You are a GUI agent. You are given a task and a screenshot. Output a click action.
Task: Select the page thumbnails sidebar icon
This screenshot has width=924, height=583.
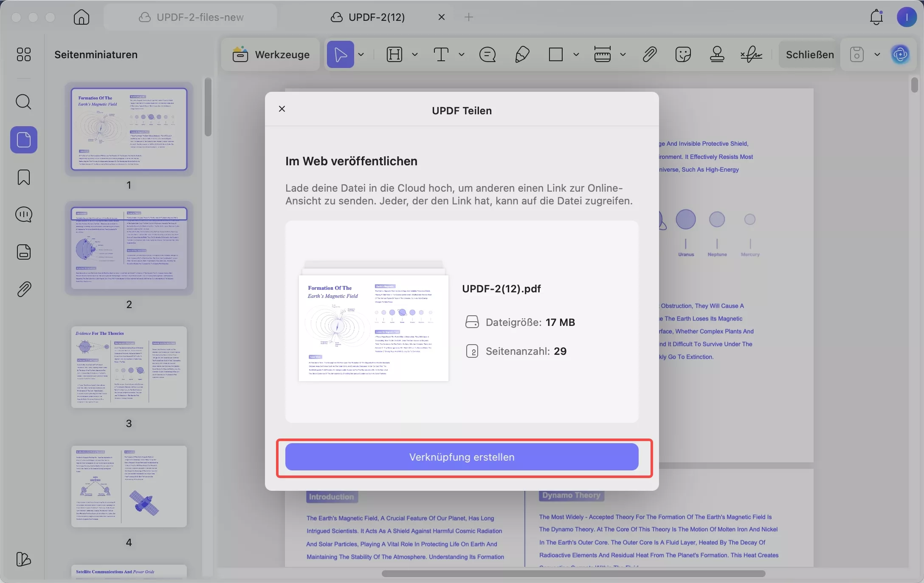point(24,140)
